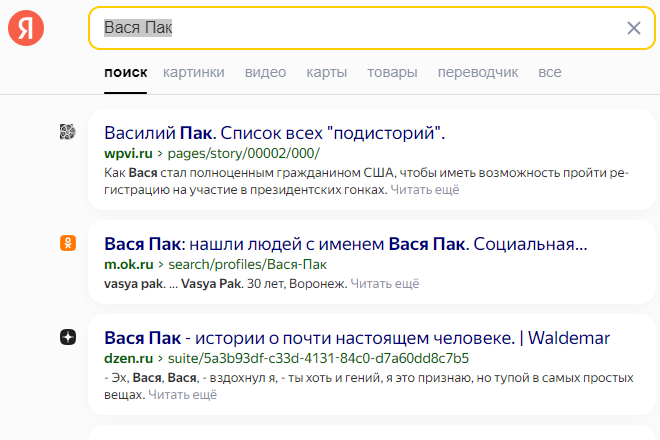Clear the search field with X icon
Image resolution: width=660 pixels, height=440 pixels.
pos(633,28)
